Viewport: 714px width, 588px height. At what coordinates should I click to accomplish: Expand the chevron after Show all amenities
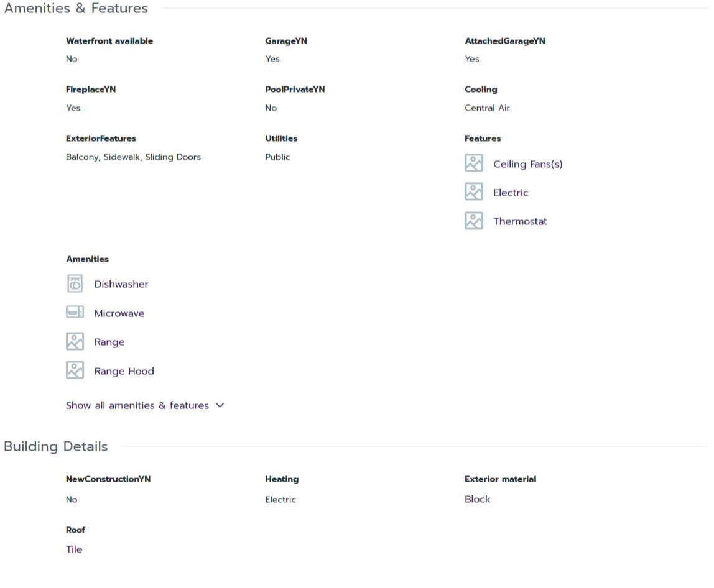coord(220,405)
